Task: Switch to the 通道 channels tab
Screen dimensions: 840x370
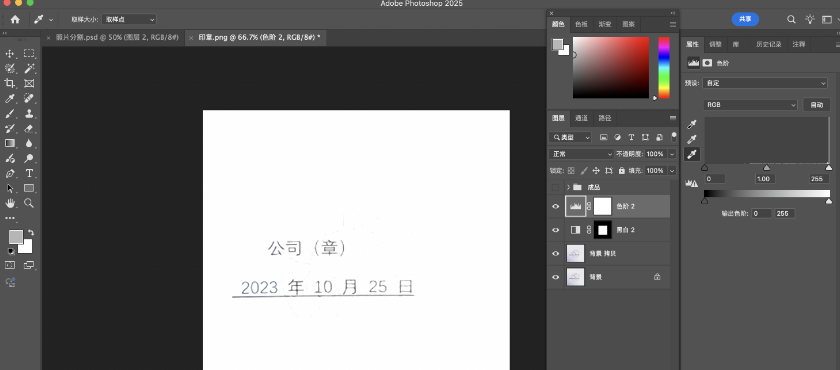Action: point(581,118)
